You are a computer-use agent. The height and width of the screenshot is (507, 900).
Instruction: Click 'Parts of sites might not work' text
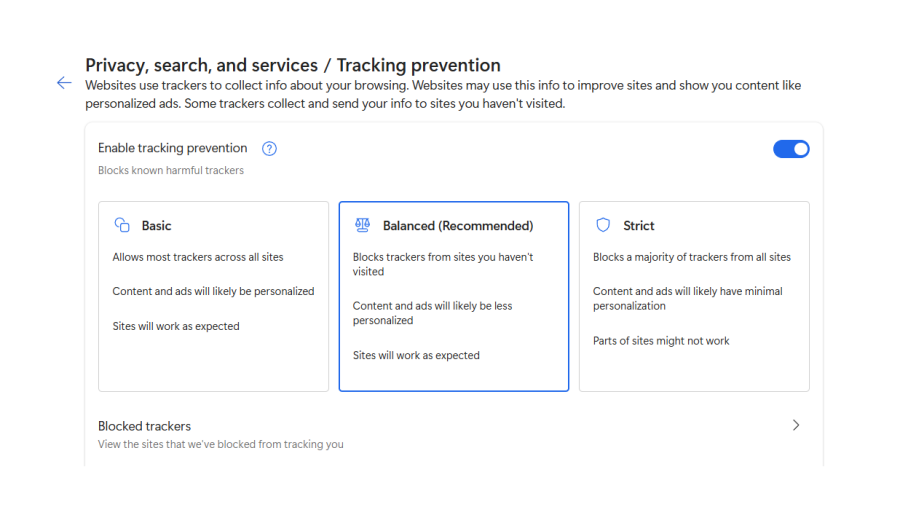coord(661,341)
